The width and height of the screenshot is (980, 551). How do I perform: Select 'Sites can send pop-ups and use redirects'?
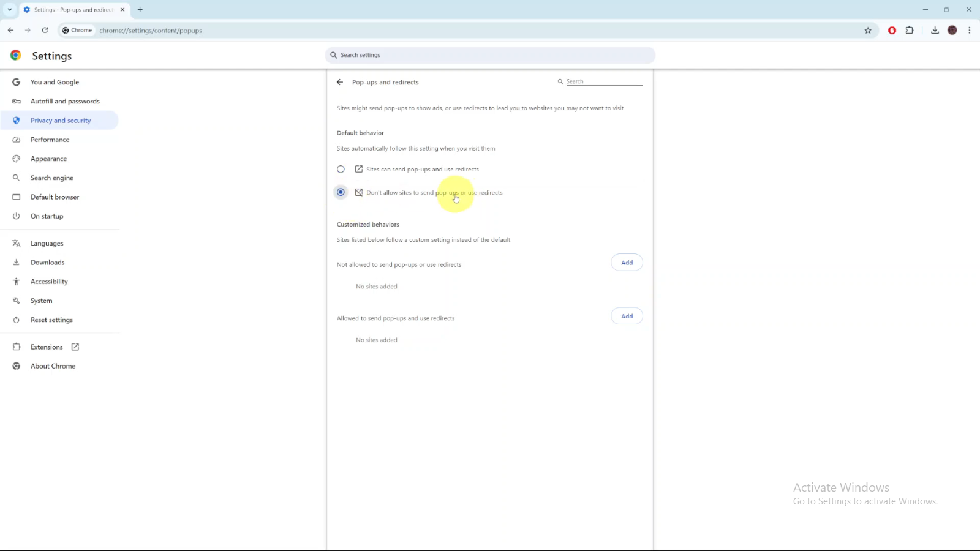click(341, 170)
